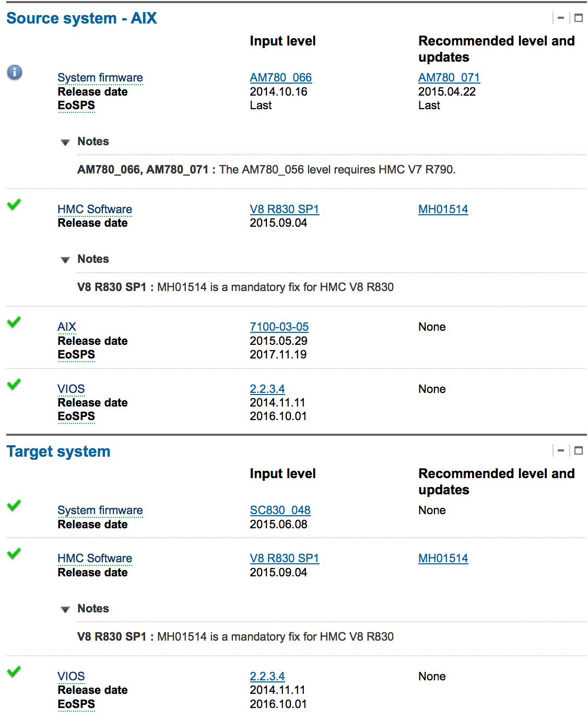Open MH01514 fix link in Source system

[x=443, y=210]
